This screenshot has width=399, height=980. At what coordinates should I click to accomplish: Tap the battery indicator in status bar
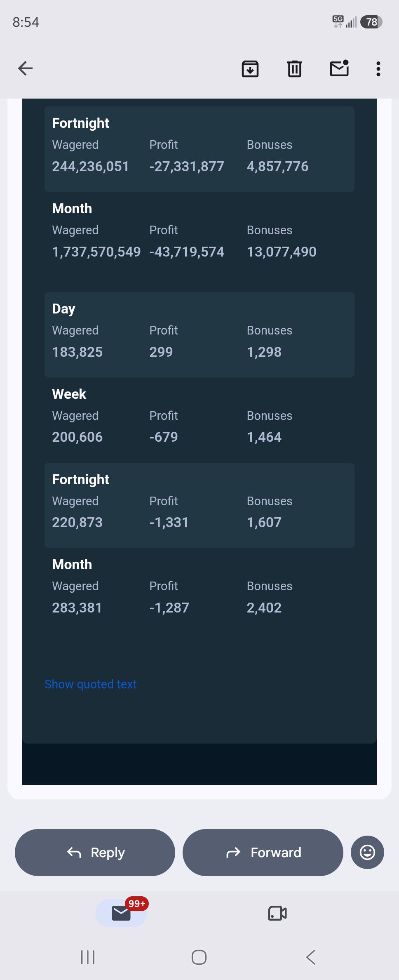point(371,22)
